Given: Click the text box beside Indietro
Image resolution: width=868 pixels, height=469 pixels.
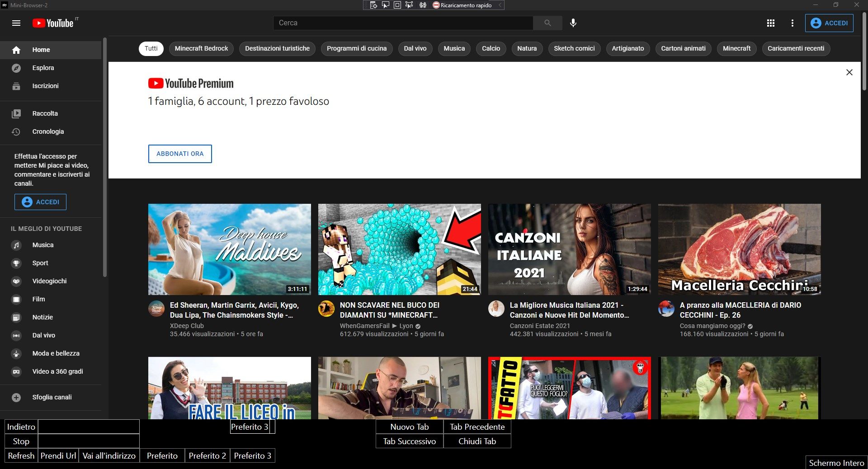Looking at the screenshot, I should coord(89,427).
